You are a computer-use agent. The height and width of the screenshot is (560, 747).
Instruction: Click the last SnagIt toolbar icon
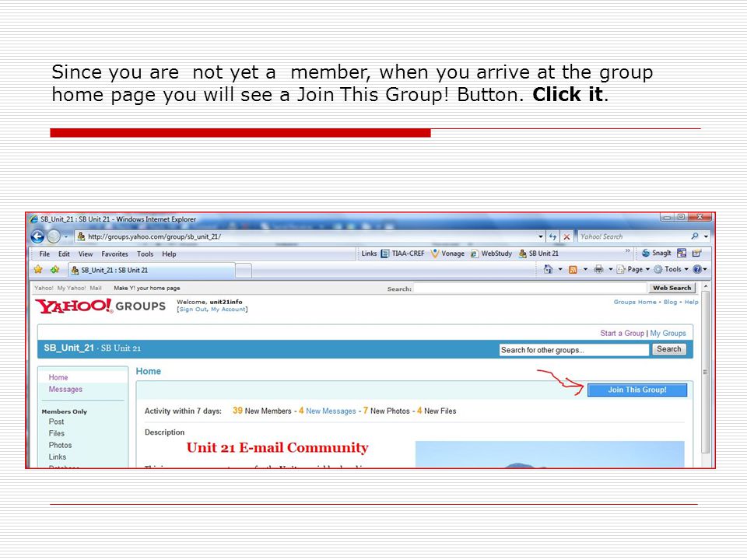pos(696,254)
